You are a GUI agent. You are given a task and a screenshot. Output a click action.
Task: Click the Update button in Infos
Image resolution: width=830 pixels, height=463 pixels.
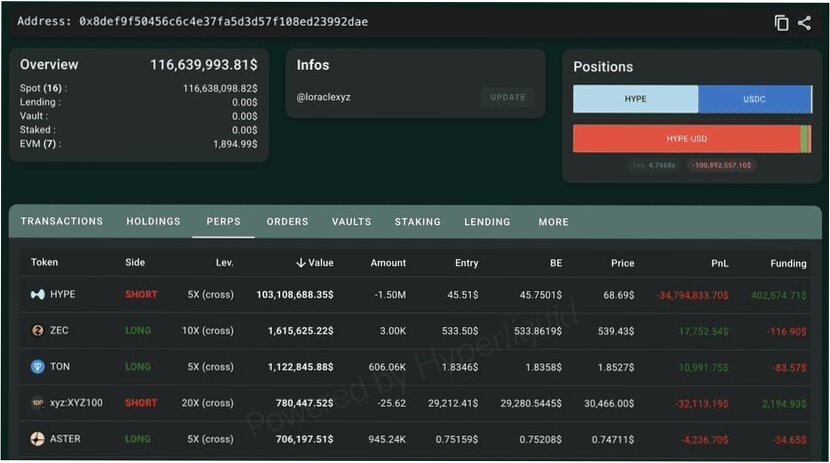pyautogui.click(x=508, y=97)
